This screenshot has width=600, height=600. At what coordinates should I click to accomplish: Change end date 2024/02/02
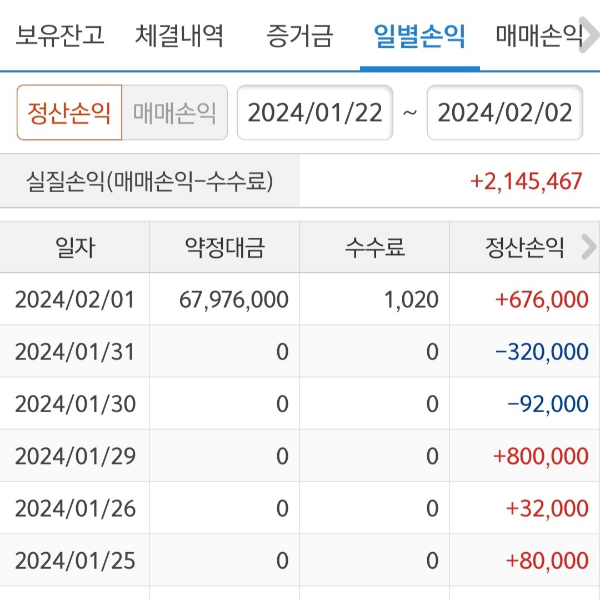(x=505, y=112)
